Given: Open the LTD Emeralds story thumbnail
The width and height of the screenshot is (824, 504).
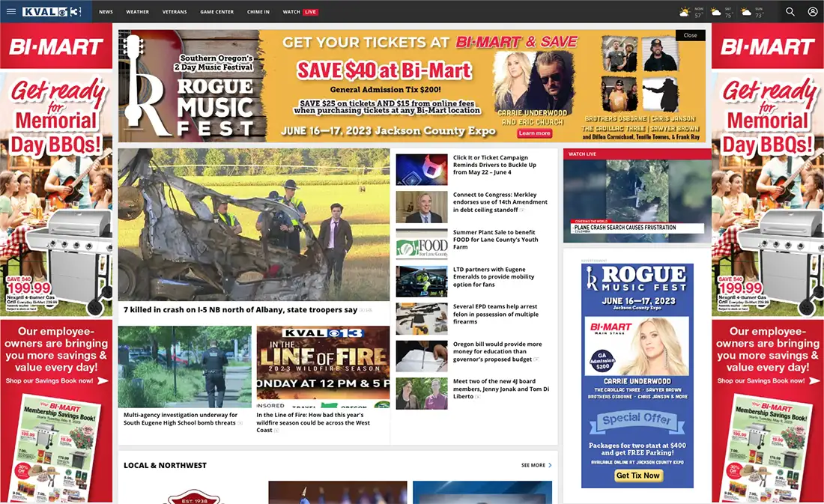Looking at the screenshot, I should [422, 282].
